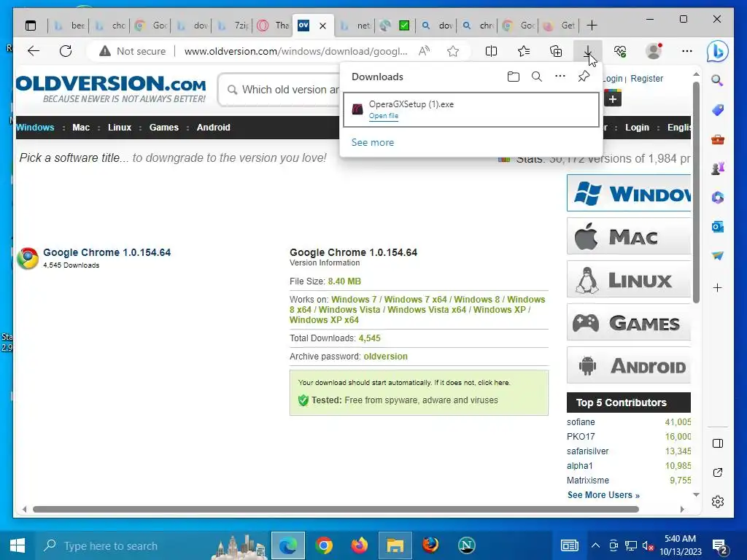Click the vertical page scrollbar thumb

696,192
